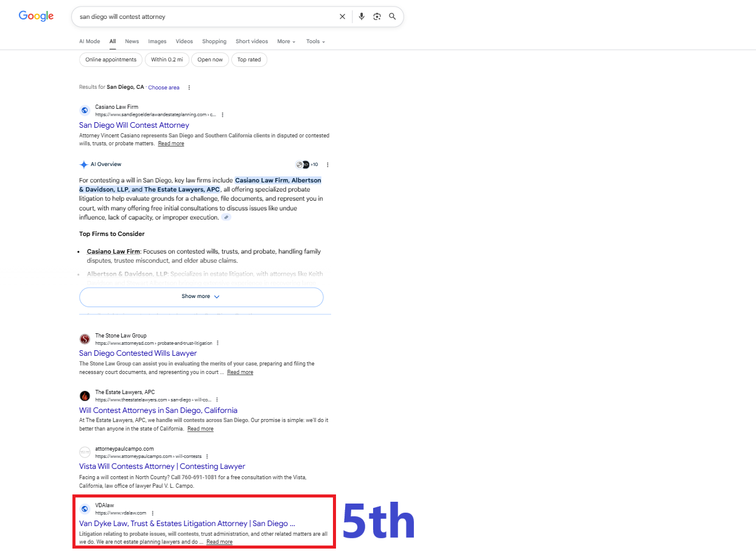Open the More search categories dropdown
The height and width of the screenshot is (551, 756).
(286, 41)
